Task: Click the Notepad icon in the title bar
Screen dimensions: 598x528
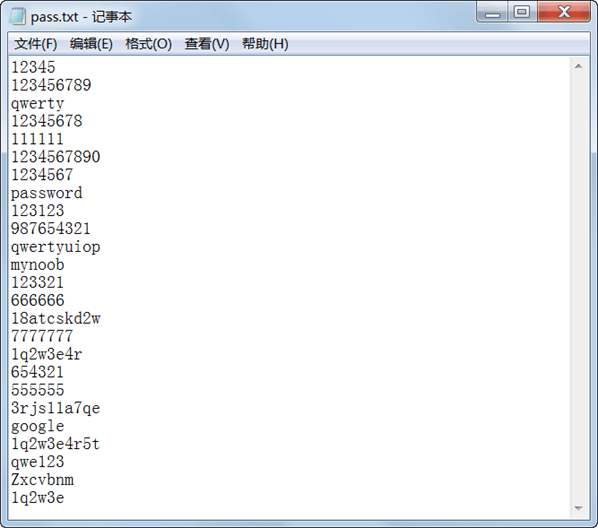Action: point(17,16)
